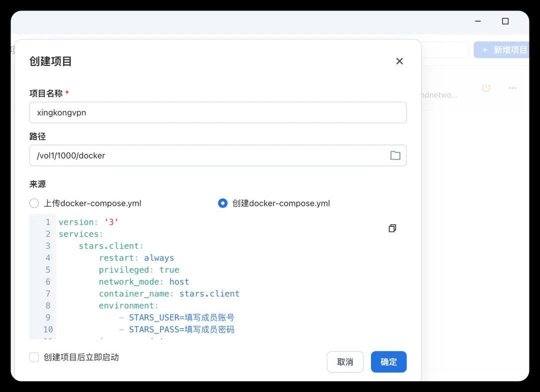
Task: Click into the 路径 field showing /vol1/1000/docker
Action: point(207,156)
